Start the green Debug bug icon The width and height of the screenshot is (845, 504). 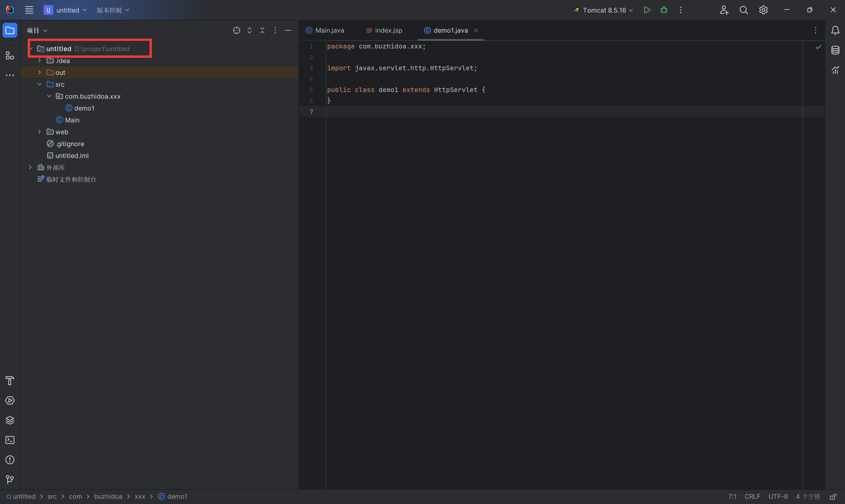(x=663, y=10)
